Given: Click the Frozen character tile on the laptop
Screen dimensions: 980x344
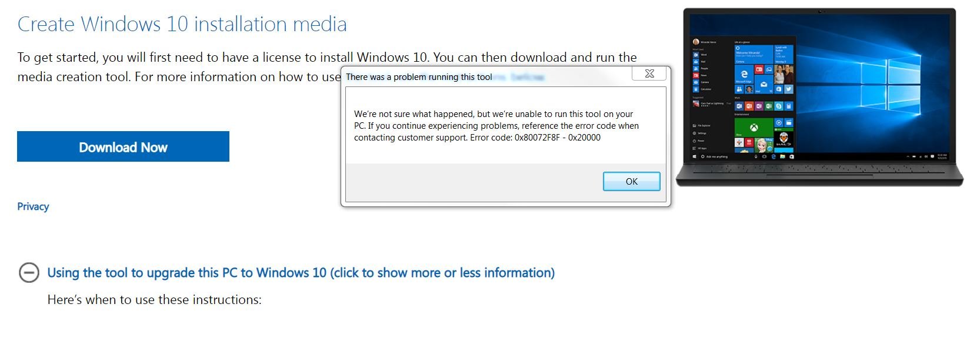Looking at the screenshot, I should (x=764, y=145).
